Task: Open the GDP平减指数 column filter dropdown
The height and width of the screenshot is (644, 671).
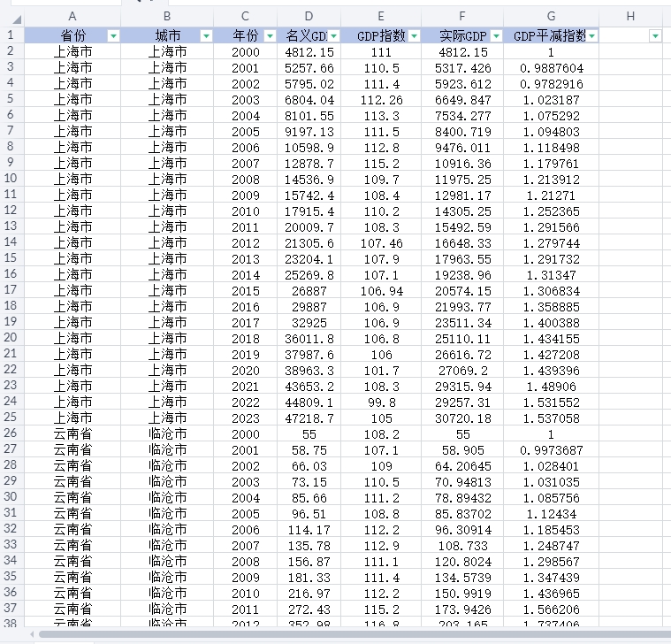Action: [591, 36]
